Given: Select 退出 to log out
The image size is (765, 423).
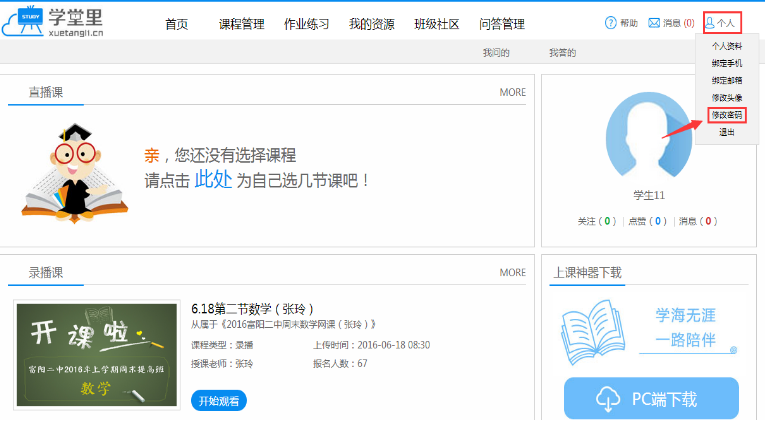Looking at the screenshot, I should pyautogui.click(x=726, y=132).
